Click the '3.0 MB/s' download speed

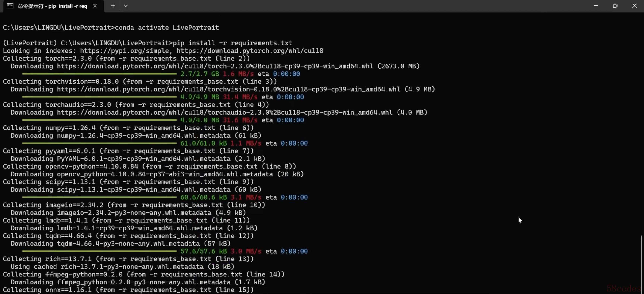[x=246, y=251]
